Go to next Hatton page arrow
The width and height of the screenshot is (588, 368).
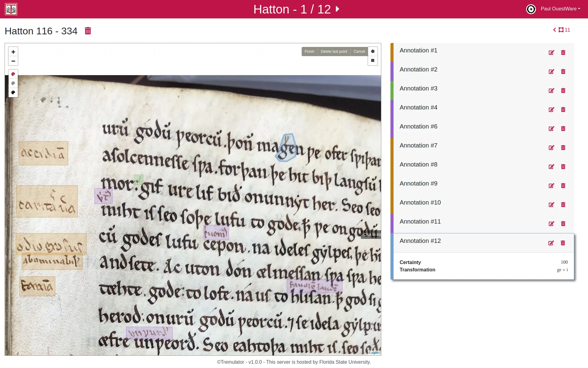(x=337, y=9)
